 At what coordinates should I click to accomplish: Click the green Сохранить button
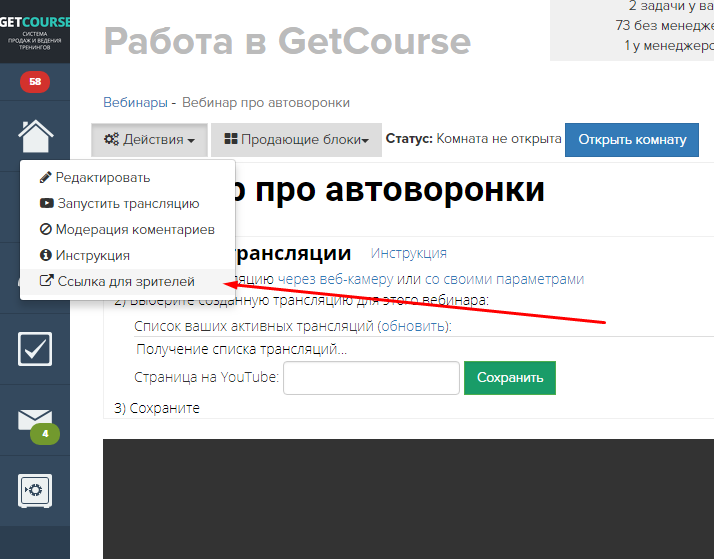point(510,378)
